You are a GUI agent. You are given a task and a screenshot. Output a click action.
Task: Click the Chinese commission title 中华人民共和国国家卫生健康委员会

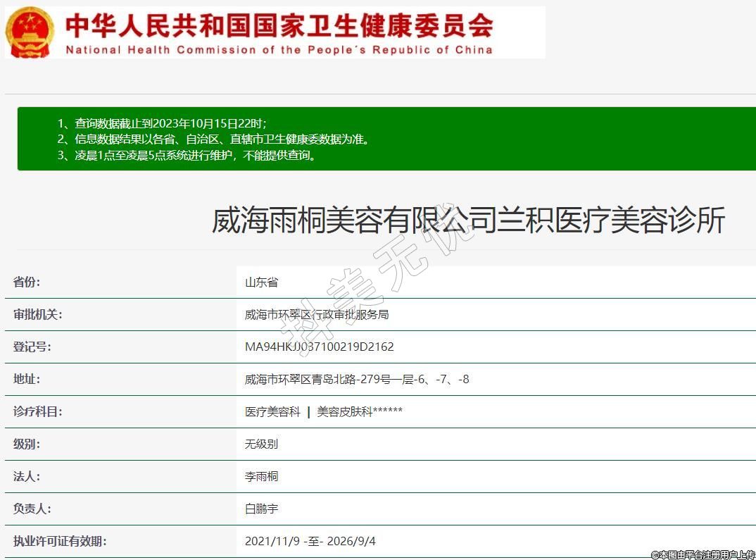(x=279, y=26)
